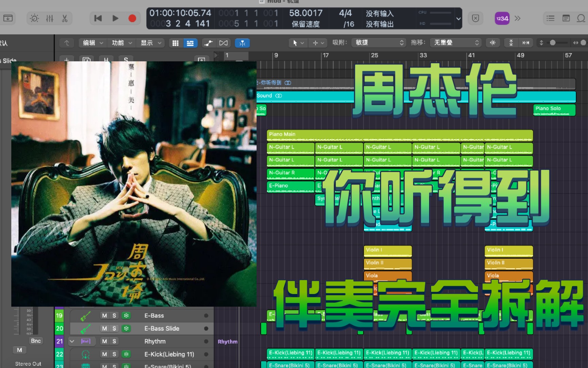
Task: Click the replace mode X button
Action: click(x=476, y=18)
